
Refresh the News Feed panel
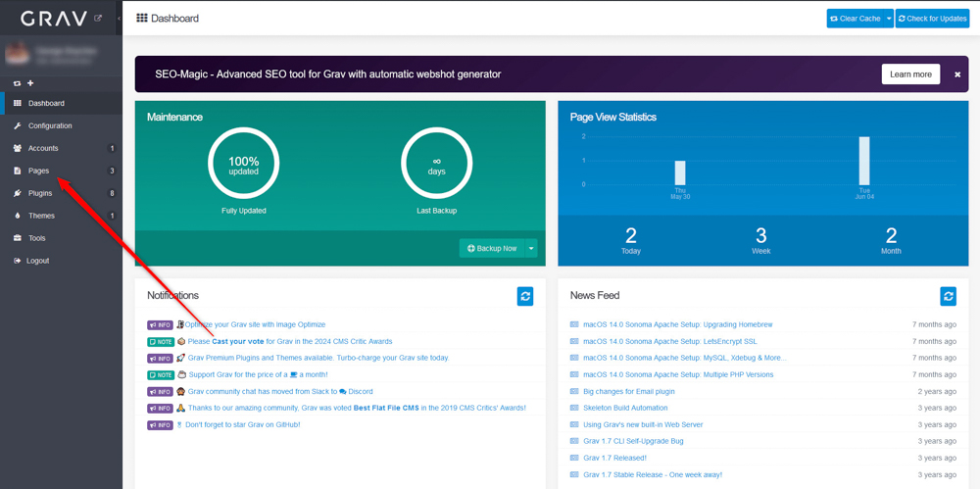[x=948, y=296]
